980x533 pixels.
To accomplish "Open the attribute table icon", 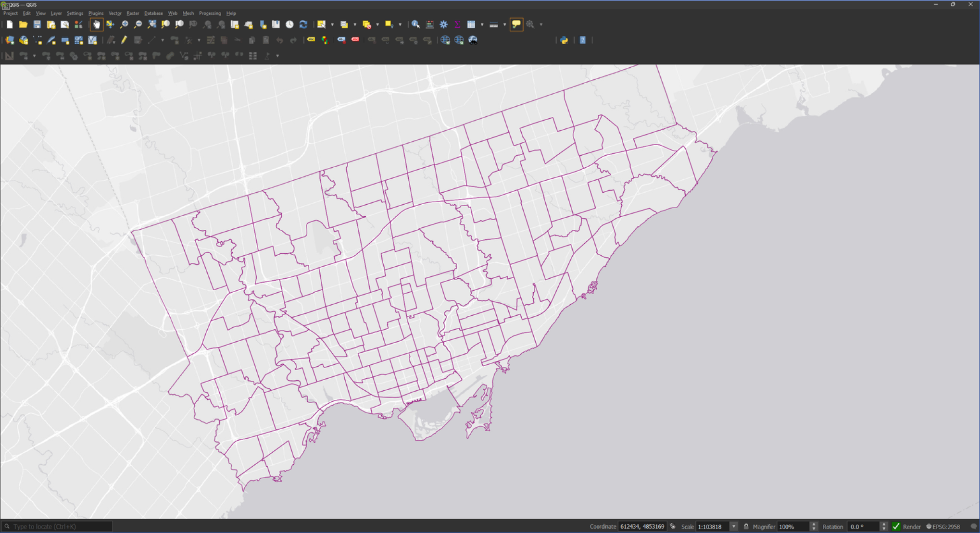I will pyautogui.click(x=471, y=25).
